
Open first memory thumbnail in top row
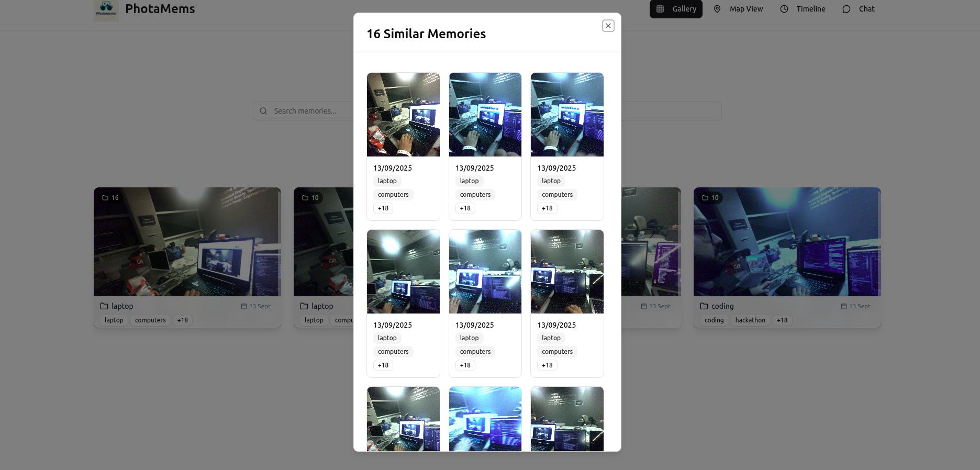click(x=403, y=115)
